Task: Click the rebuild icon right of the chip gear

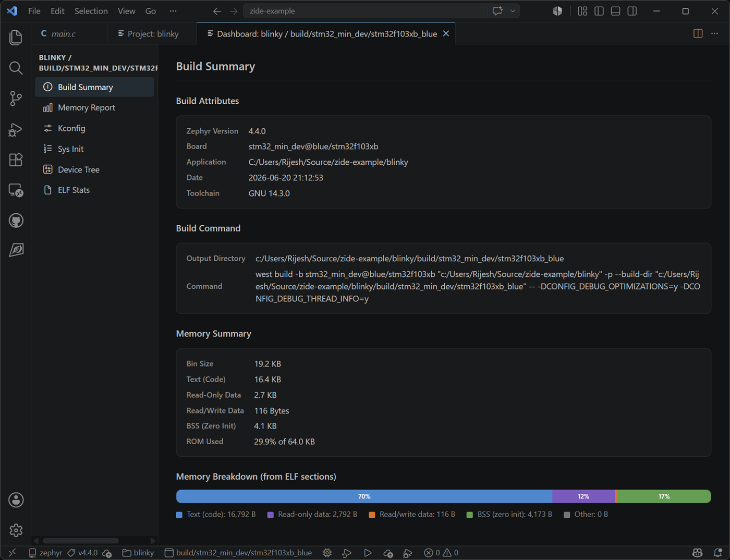Action: pyautogui.click(x=347, y=553)
